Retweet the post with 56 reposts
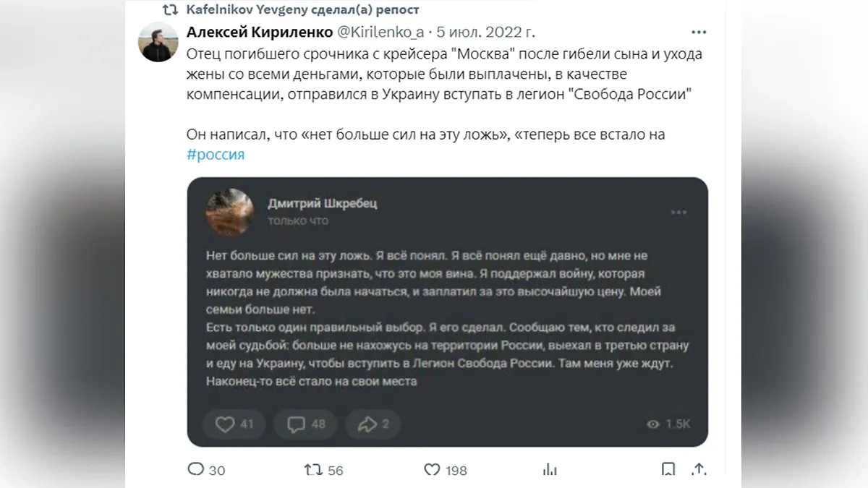Viewport: 868px width, 488px height. pyautogui.click(x=313, y=470)
